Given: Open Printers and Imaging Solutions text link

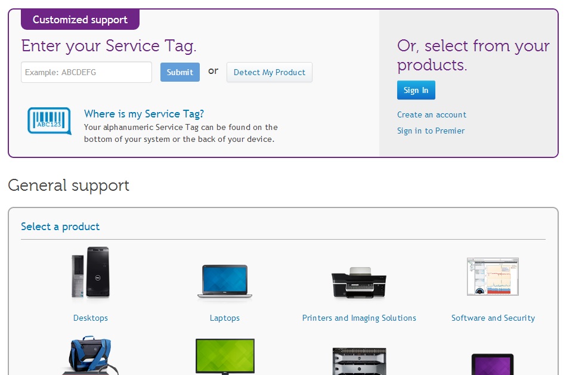Looking at the screenshot, I should pyautogui.click(x=359, y=318).
